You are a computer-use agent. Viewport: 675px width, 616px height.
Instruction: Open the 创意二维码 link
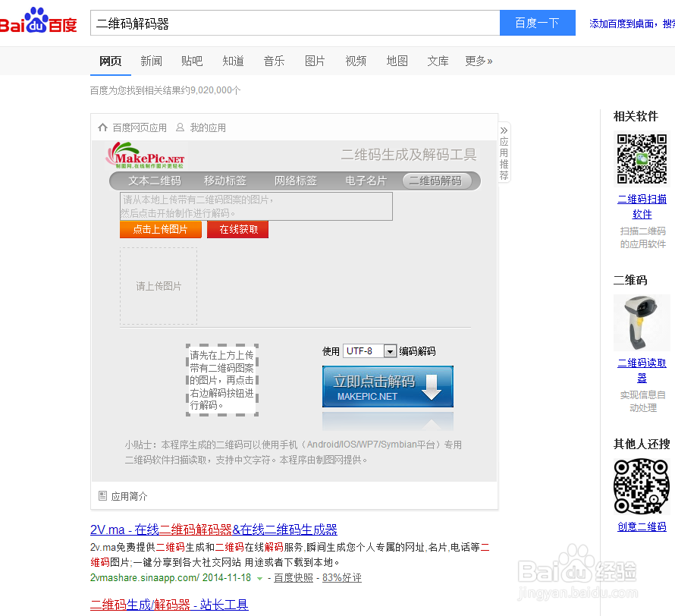point(642,526)
